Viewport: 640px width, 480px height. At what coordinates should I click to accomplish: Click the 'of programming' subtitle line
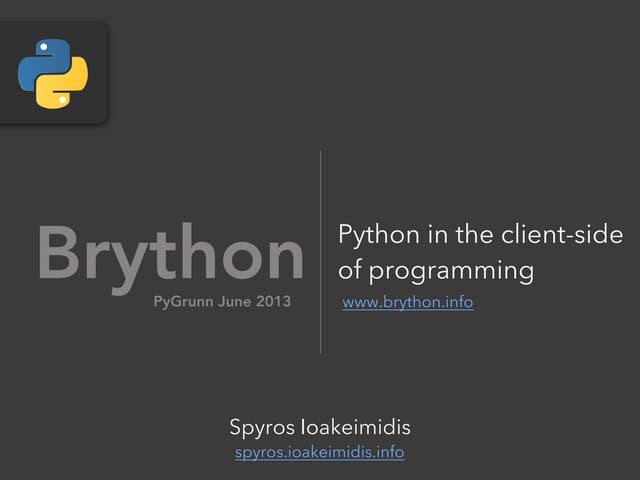click(436, 271)
